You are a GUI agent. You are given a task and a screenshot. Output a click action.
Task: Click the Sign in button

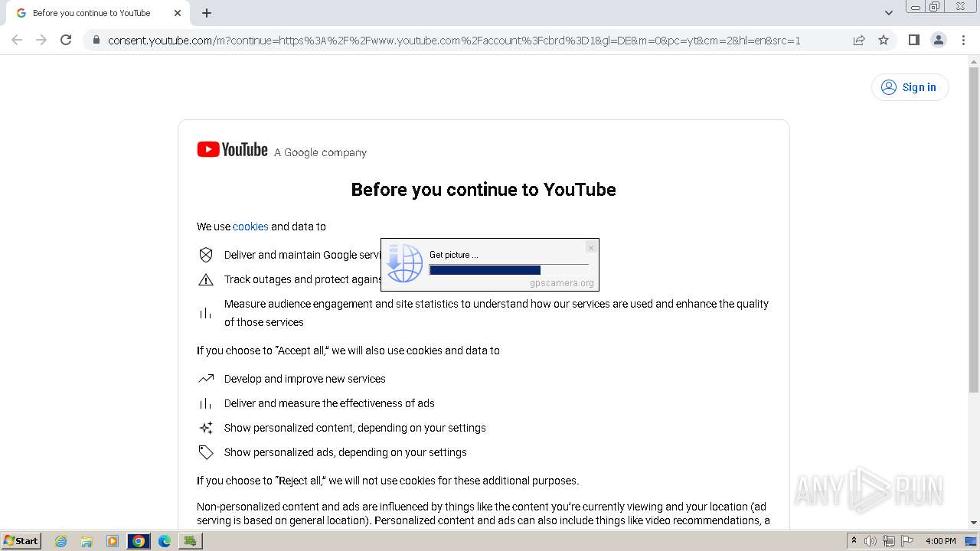[x=910, y=87]
